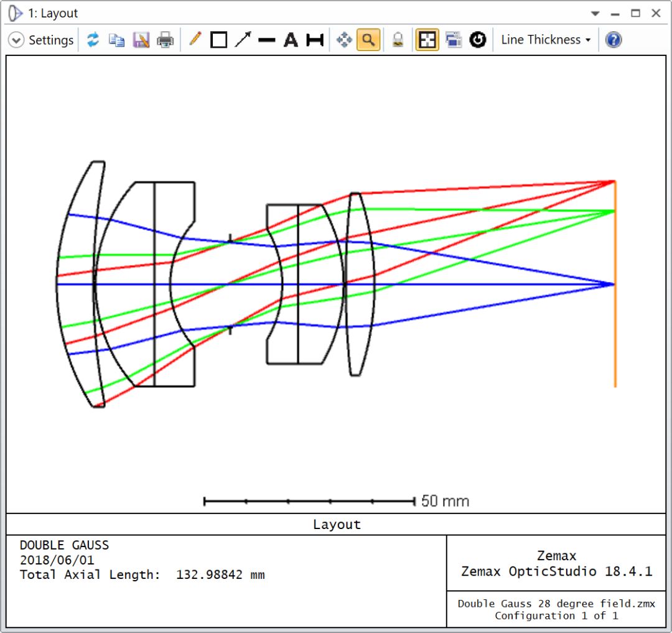Viewport: 672px width, 633px height.
Task: Toggle the fit-to-frame highlighted icon
Action: point(427,40)
